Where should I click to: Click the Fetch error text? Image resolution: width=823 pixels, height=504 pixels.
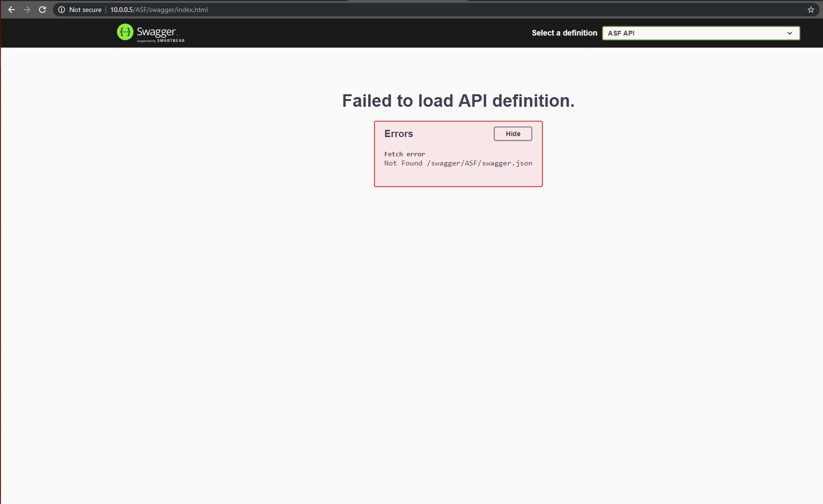tap(404, 154)
